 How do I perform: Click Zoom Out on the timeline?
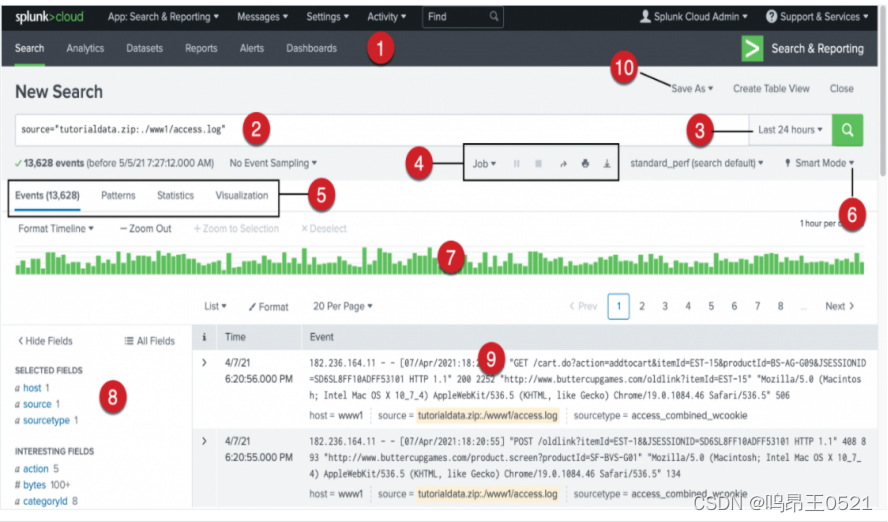coord(146,229)
